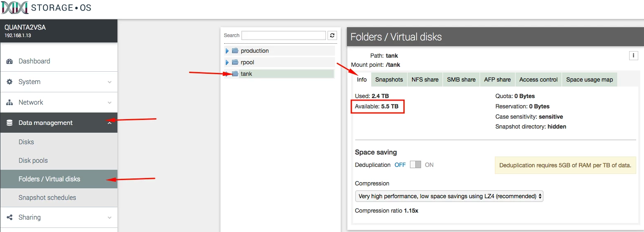The image size is (644, 232).
Task: Switch to the Snapshots tab
Action: point(389,80)
